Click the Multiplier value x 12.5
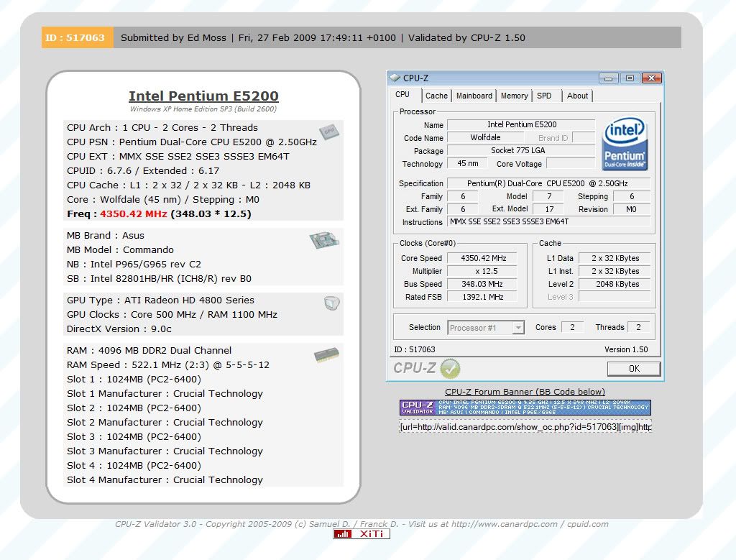The width and height of the screenshot is (736, 560). 482,271
